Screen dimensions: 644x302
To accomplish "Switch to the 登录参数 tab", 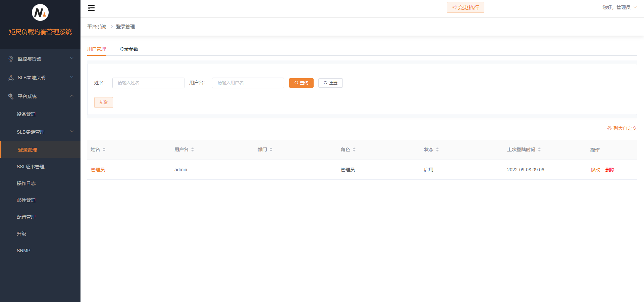I will click(129, 49).
